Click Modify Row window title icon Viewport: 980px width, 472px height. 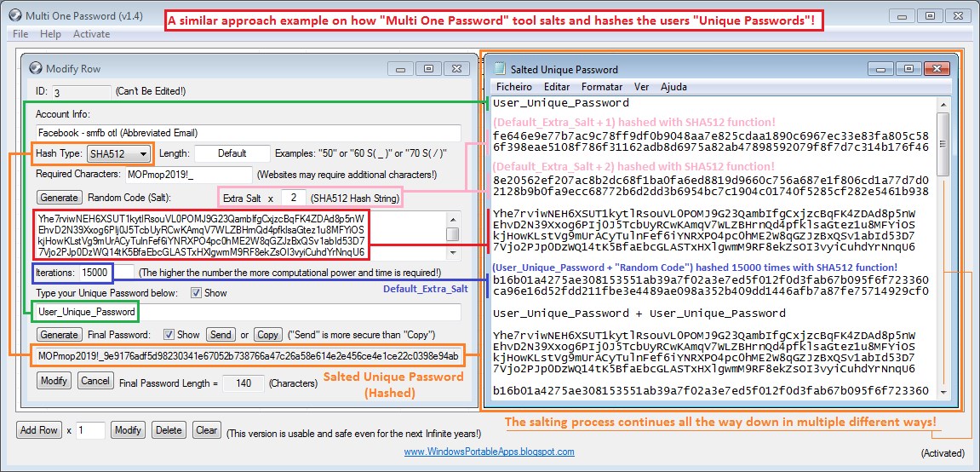point(37,68)
